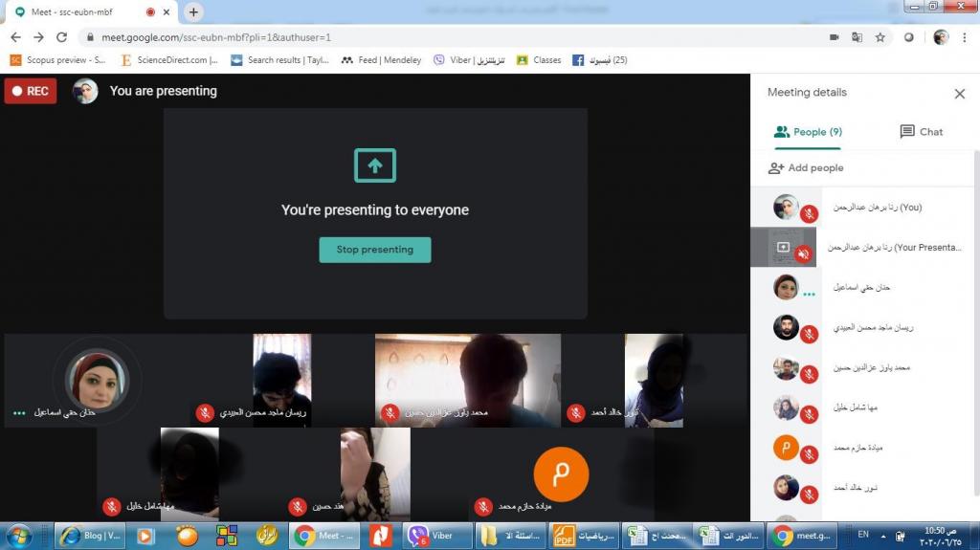The height and width of the screenshot is (550, 980).
Task: Toggle muted mic on ميادة حازم محمد tile
Action: tap(483, 506)
